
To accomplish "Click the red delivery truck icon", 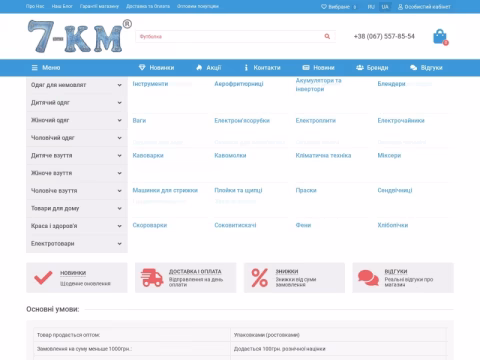I will pos(152,278).
